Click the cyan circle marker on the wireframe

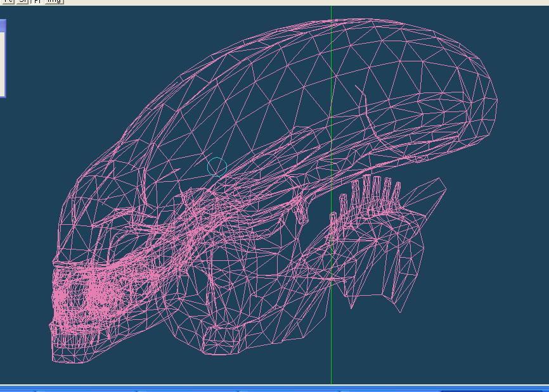tap(217, 167)
